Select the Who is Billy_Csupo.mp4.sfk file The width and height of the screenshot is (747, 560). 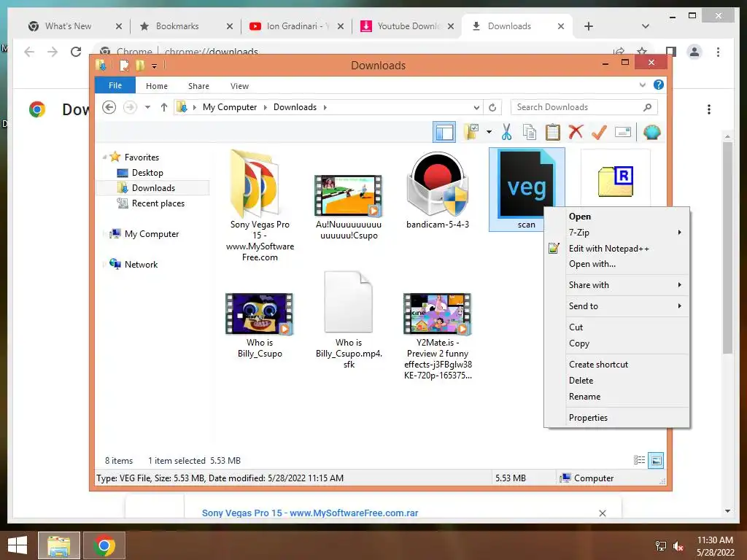349,320
